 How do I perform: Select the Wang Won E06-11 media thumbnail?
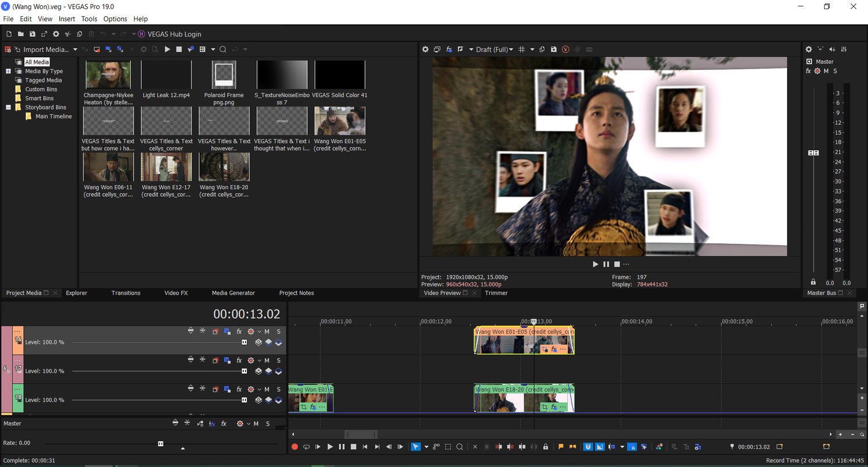pos(108,167)
